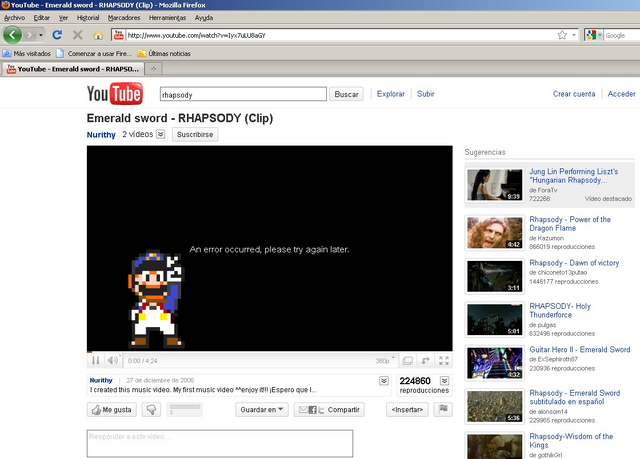The width and height of the screenshot is (640, 459).
Task: Click the Nurithy name in the description
Action: point(101,380)
